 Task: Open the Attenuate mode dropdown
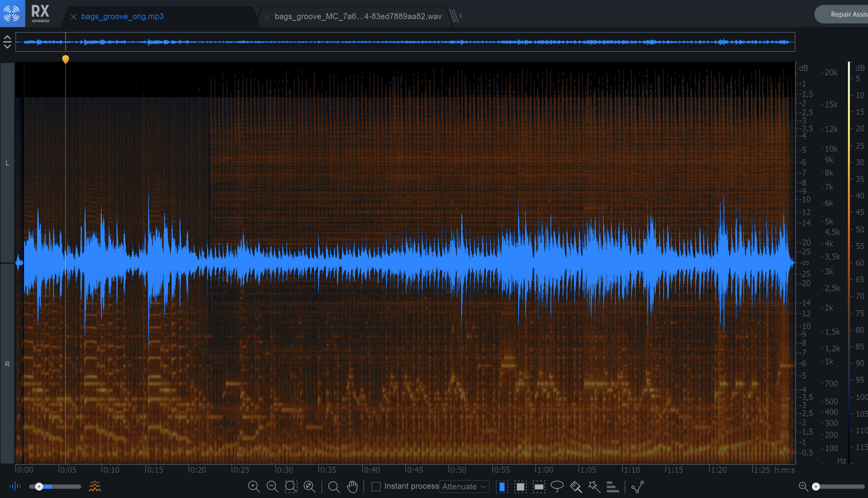tap(464, 486)
